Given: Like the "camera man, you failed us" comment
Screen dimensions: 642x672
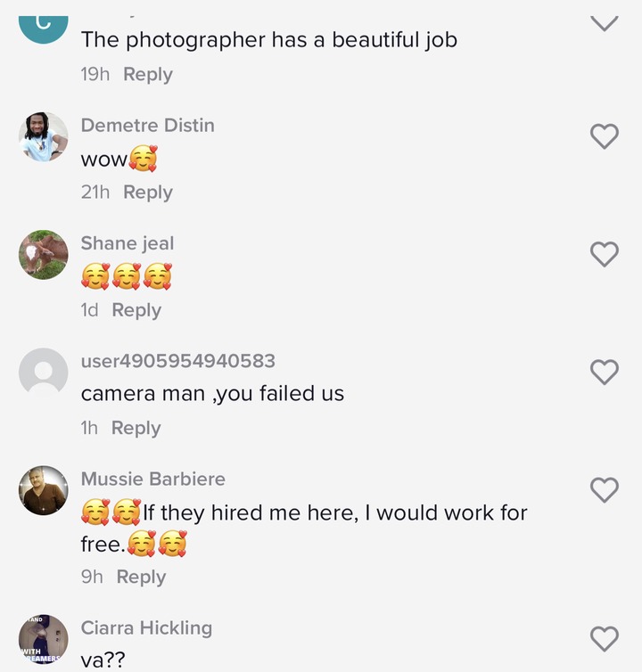Looking at the screenshot, I should (605, 372).
